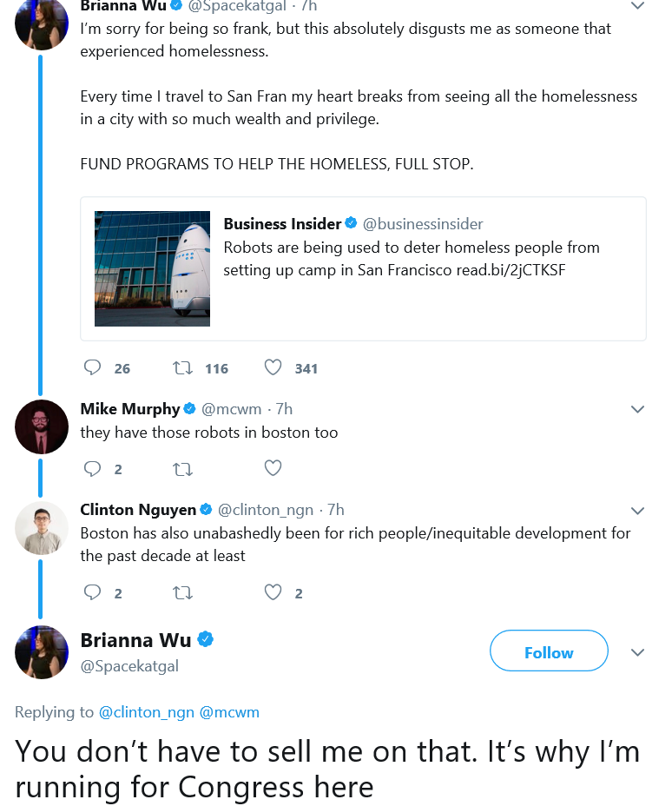Retweet Clinton Nguyen's tweet
This screenshot has height=806, width=672.
(x=182, y=592)
